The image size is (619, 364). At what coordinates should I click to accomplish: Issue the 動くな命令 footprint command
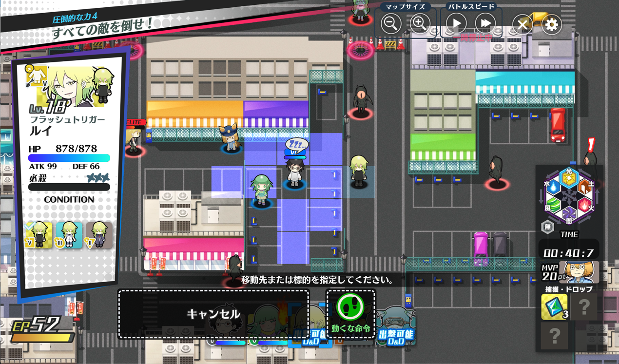(x=350, y=314)
